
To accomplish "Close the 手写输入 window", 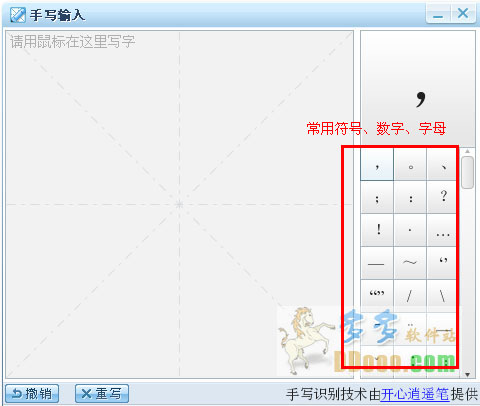I will coord(463,14).
